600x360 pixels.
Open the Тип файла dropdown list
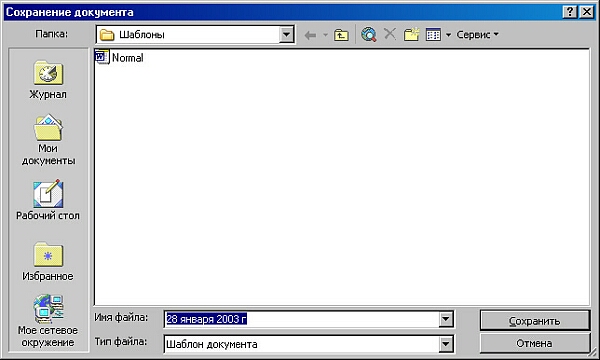click(x=446, y=344)
